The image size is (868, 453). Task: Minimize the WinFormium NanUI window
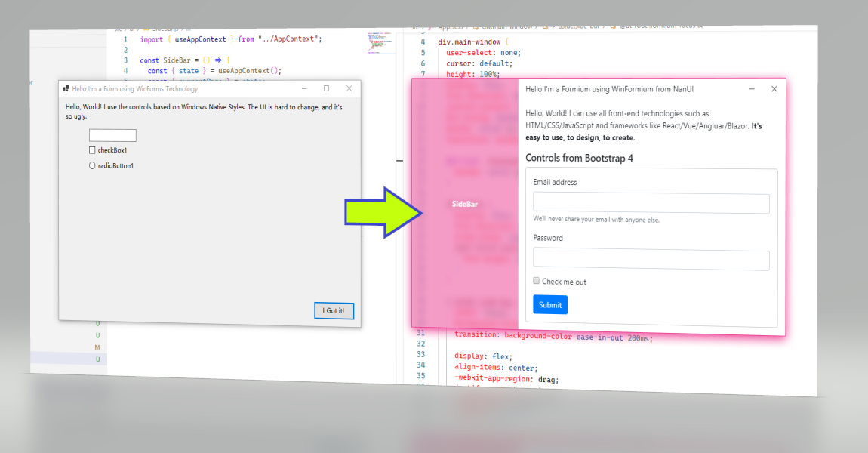(x=751, y=88)
